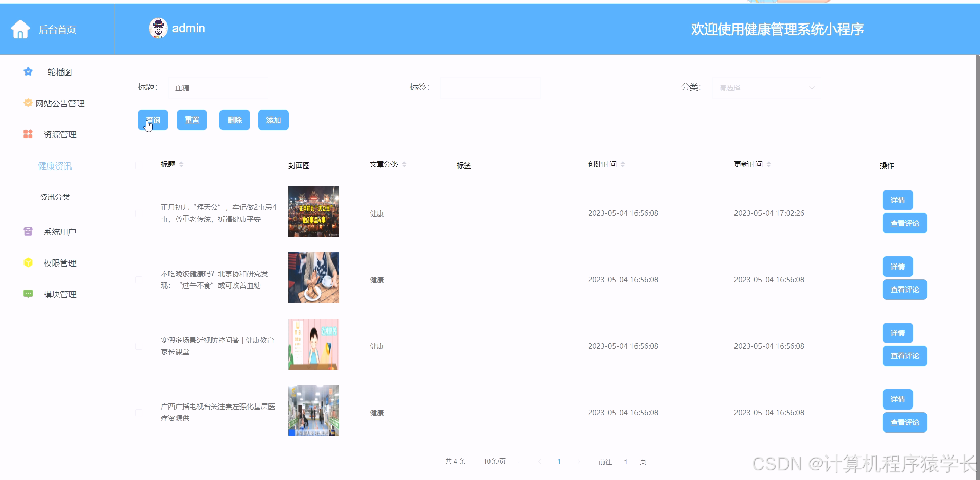Sort by 标题 column arrows
The height and width of the screenshot is (480, 980).
click(x=181, y=164)
